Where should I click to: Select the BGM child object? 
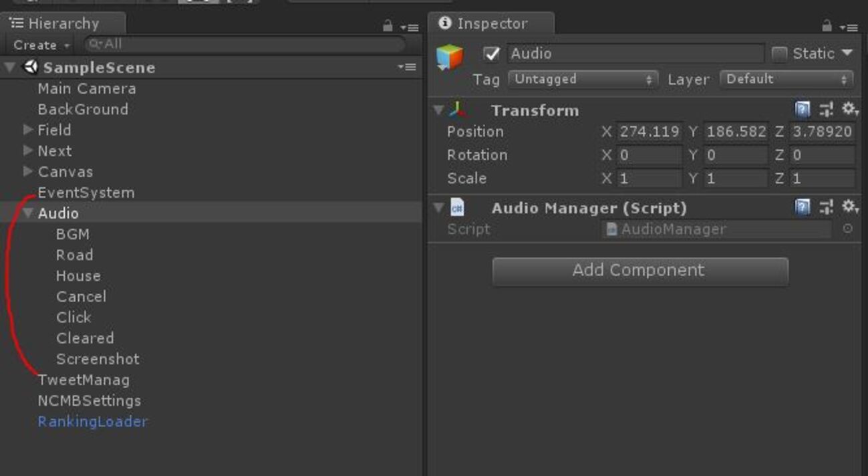[x=73, y=234]
